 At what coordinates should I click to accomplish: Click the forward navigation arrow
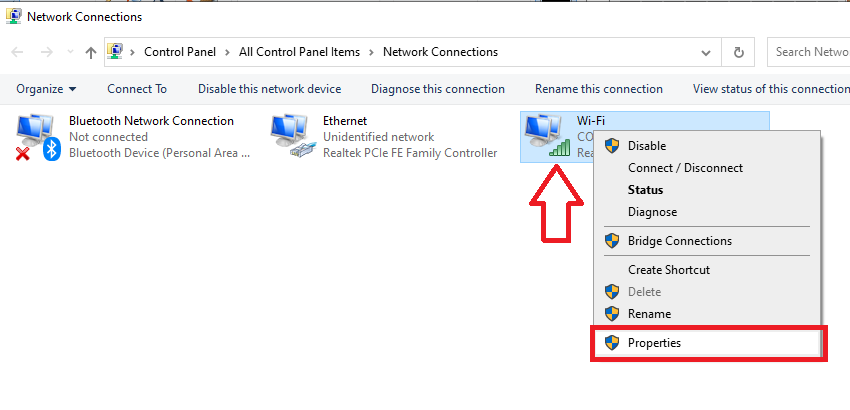tap(47, 53)
